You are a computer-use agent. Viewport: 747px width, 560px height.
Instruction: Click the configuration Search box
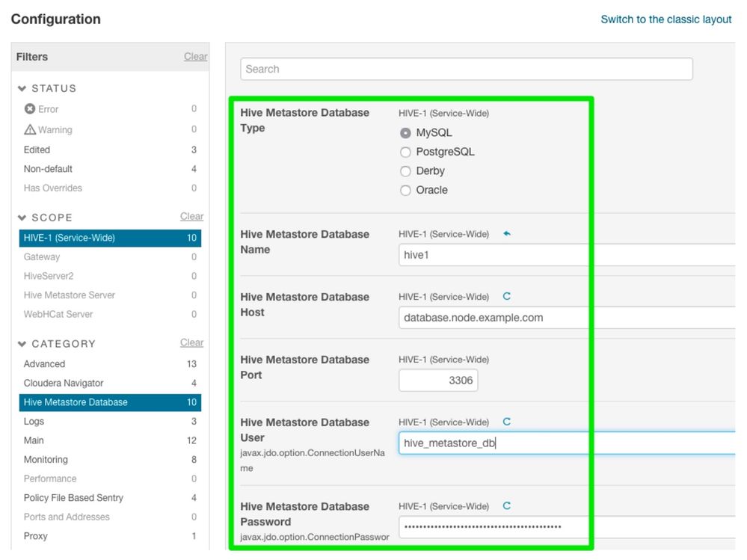[466, 69]
